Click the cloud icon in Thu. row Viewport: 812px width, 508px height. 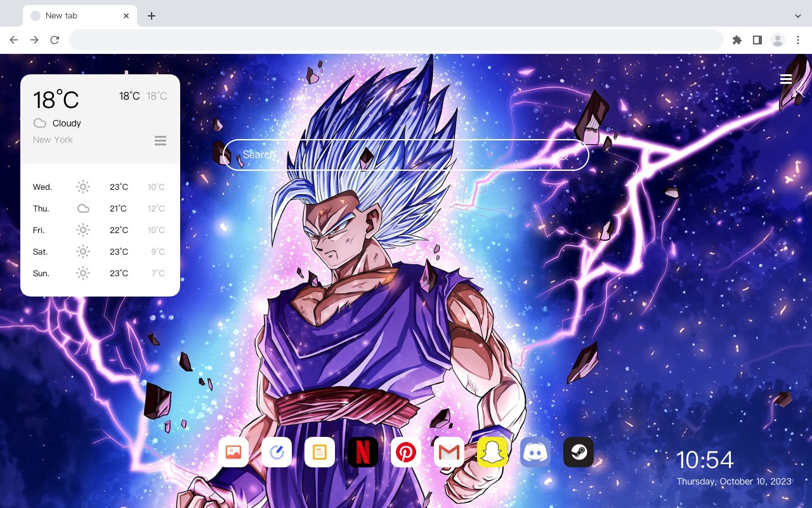83,208
